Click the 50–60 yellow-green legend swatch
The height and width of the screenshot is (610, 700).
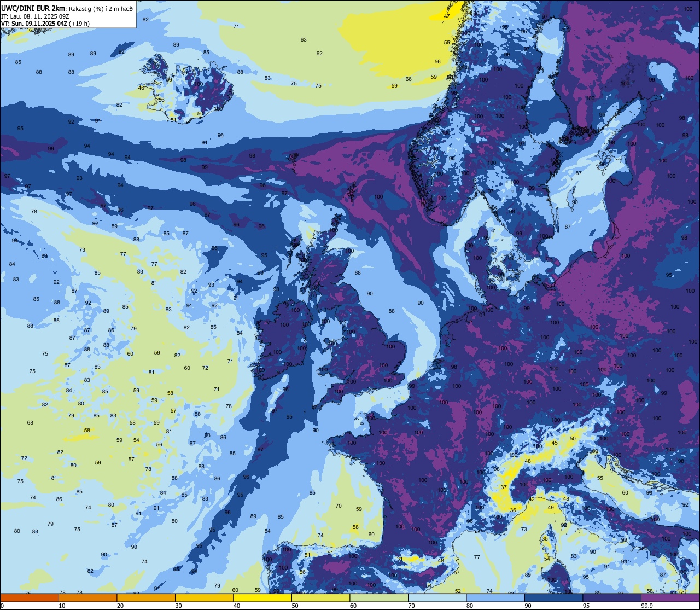pos(320,597)
